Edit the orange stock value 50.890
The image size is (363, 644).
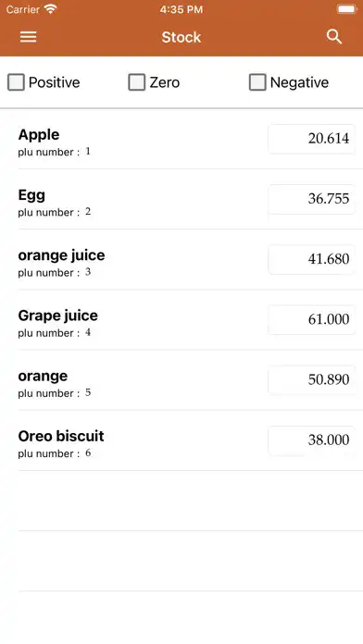click(312, 380)
